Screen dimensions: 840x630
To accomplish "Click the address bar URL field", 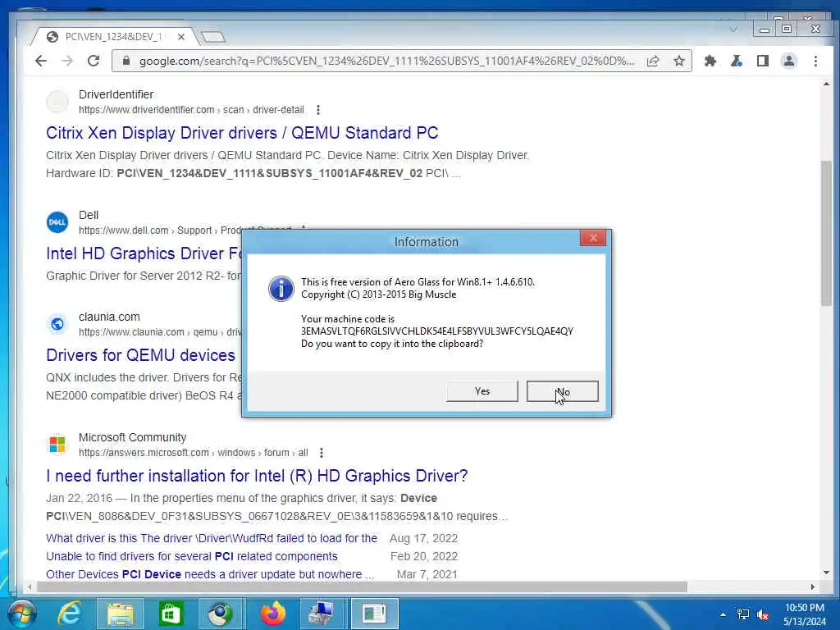I will pyautogui.click(x=386, y=61).
